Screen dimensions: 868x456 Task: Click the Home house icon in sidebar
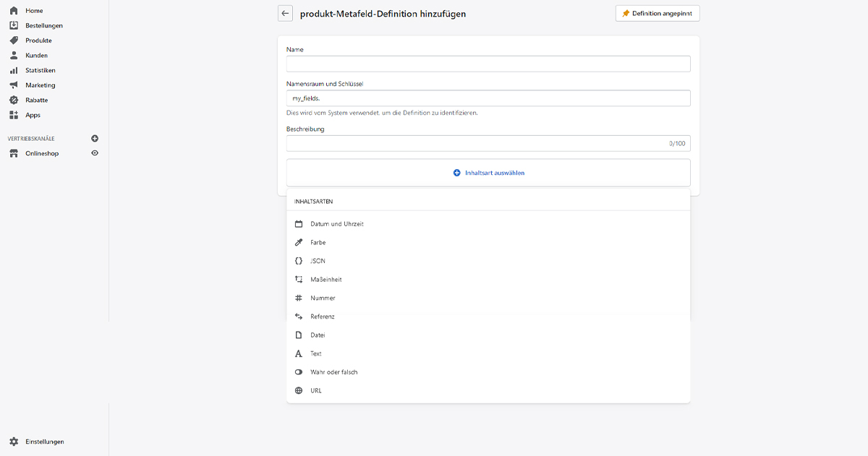pos(14,11)
